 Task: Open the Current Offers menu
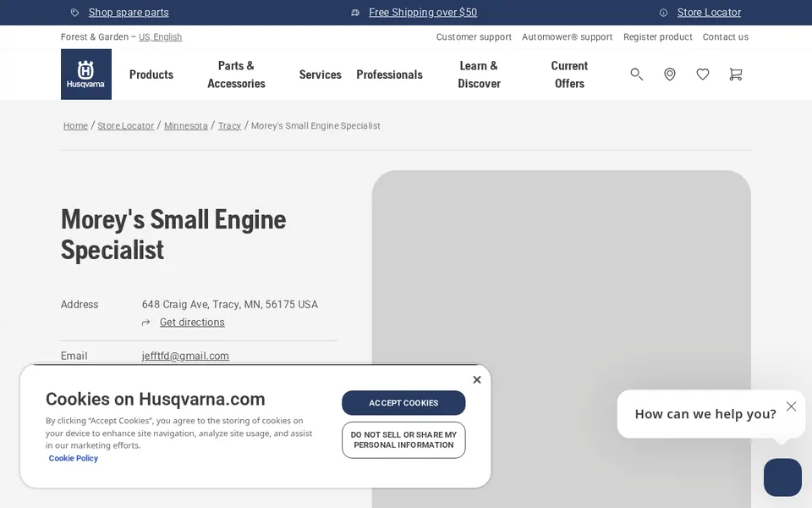click(569, 75)
